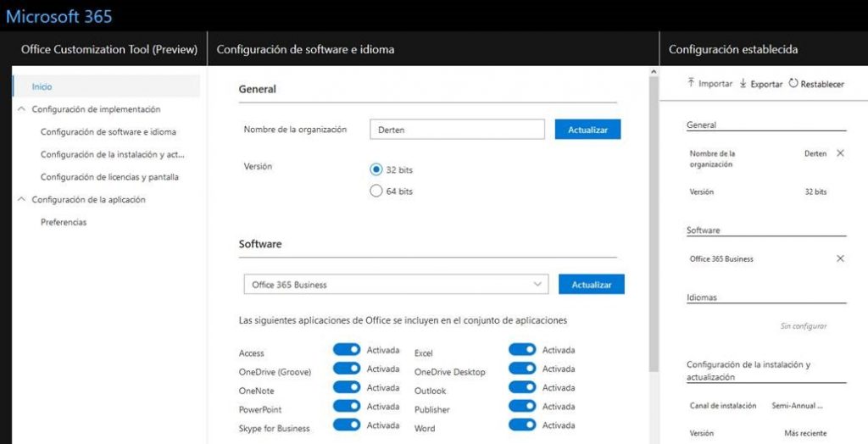Screen dimensions: 868x444
Task: Click the Importar text link
Action: pos(715,84)
